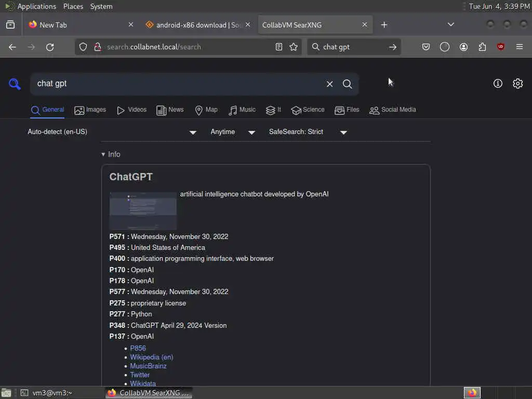Open the Pocket save icon
Image resolution: width=532 pixels, height=399 pixels.
point(426,47)
